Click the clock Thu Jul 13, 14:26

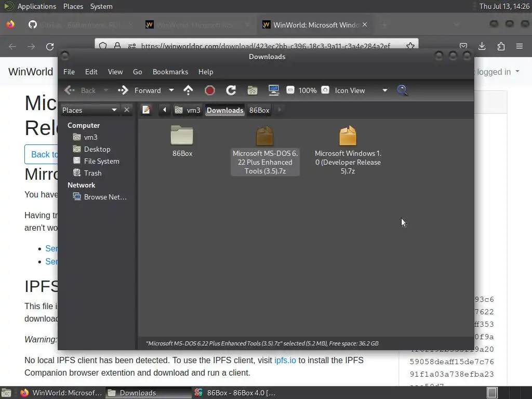pos(504,6)
